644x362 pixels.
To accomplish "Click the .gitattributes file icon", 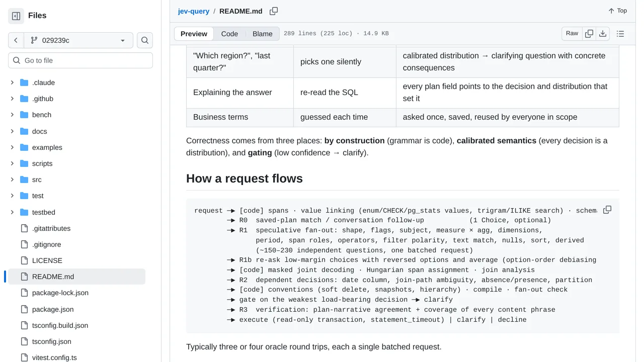I will pos(24,228).
